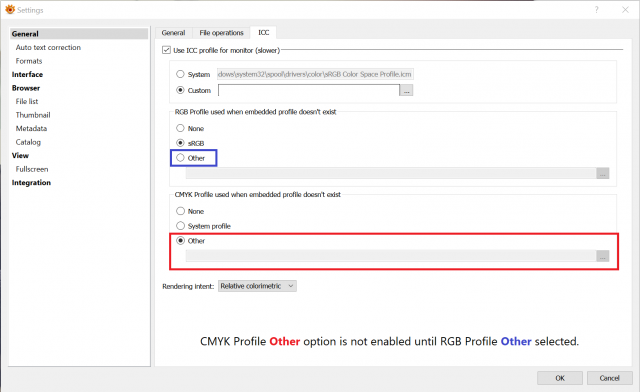Choose RGB Profile Other radio option
The width and height of the screenshot is (640, 392).
click(180, 158)
